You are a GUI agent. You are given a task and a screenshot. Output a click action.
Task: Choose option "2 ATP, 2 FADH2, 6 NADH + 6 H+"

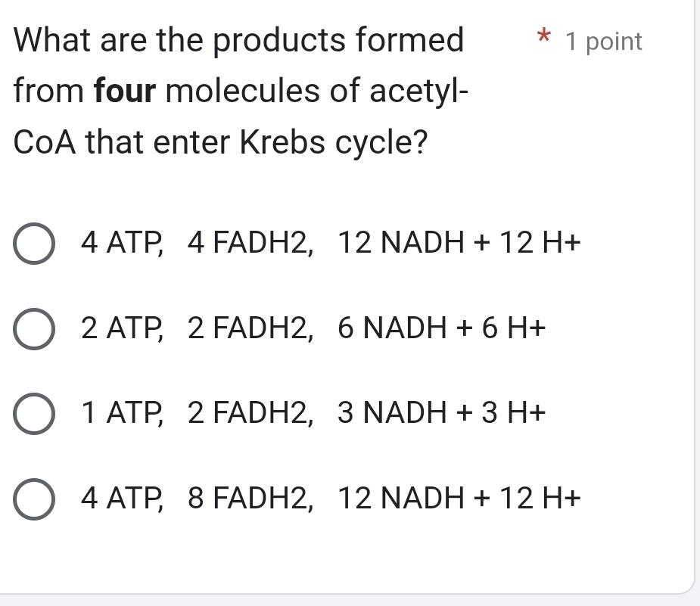point(312,327)
